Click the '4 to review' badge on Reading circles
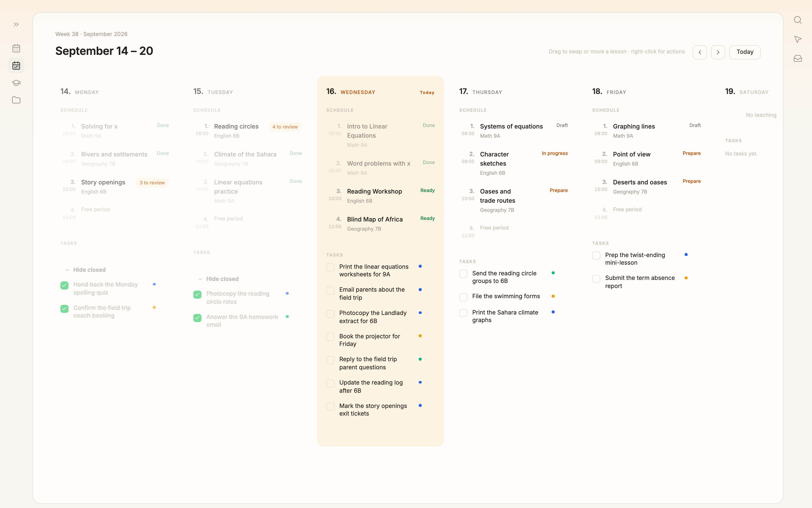The height and width of the screenshot is (508, 812). point(285,127)
